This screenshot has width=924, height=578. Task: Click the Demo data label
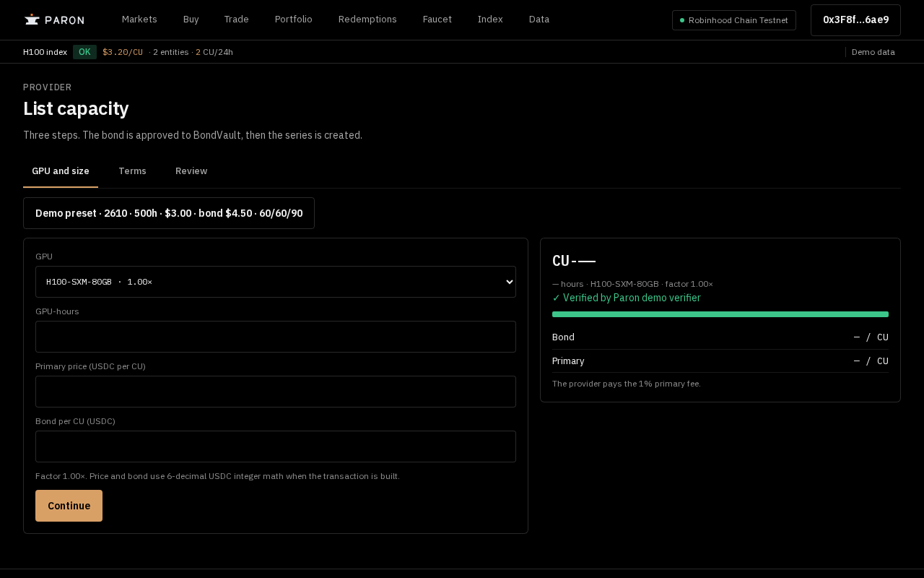(x=873, y=52)
